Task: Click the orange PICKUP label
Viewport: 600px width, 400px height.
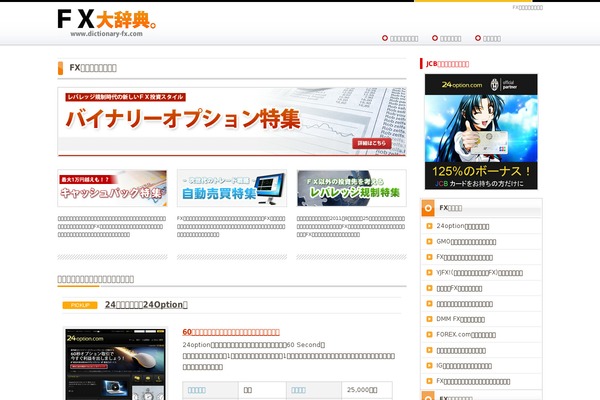Action: click(x=80, y=305)
